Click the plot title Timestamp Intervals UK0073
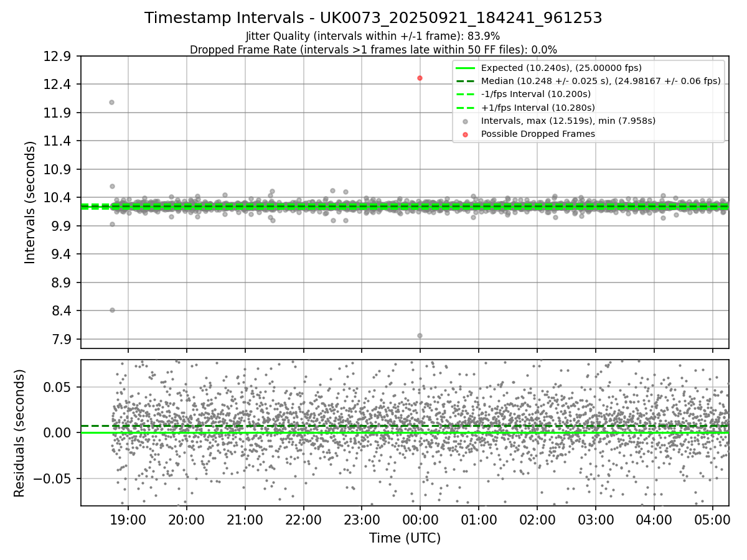Screen dimensions: 747x560 coord(373,18)
